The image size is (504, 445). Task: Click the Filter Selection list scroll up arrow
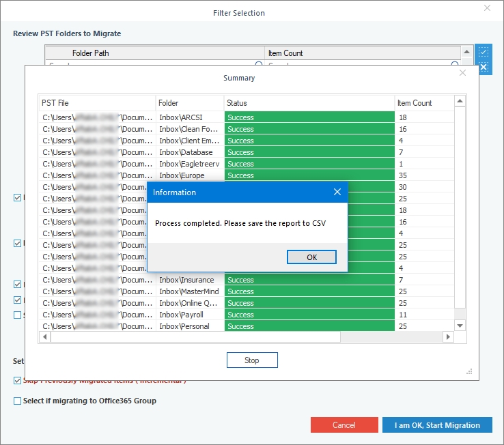coord(466,52)
